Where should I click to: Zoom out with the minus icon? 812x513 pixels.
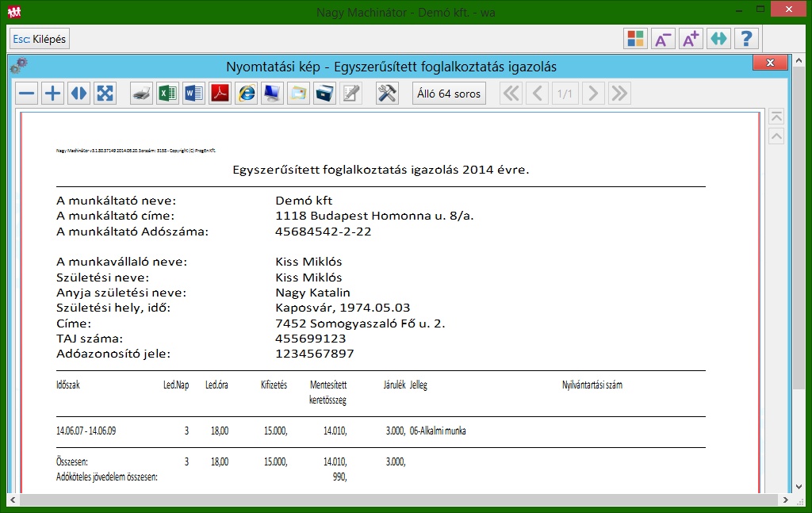[26, 94]
